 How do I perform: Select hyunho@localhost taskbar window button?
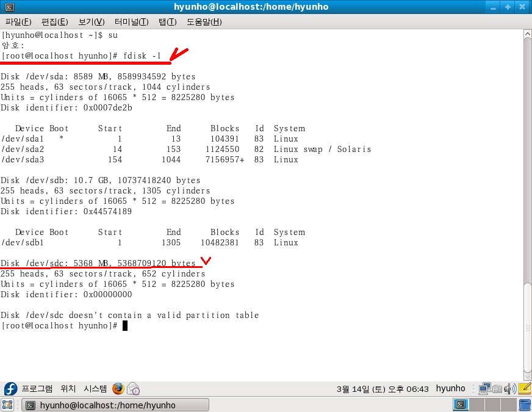click(115, 405)
